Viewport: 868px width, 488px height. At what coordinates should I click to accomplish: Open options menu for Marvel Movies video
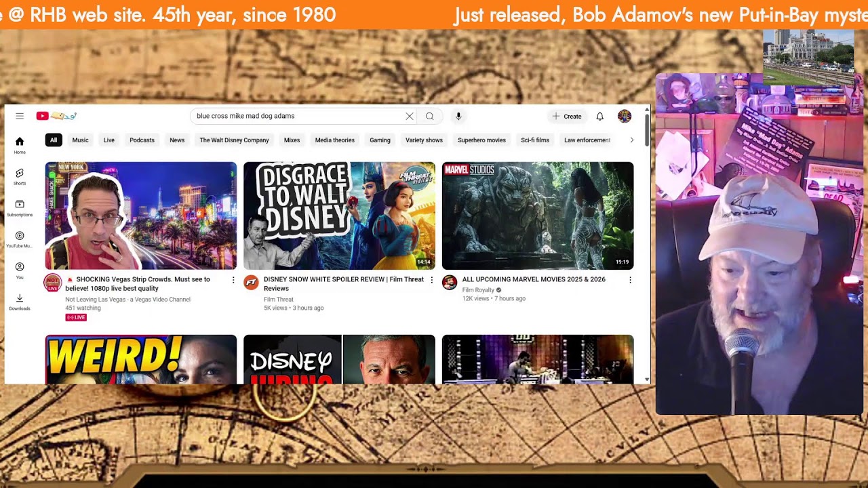630,280
